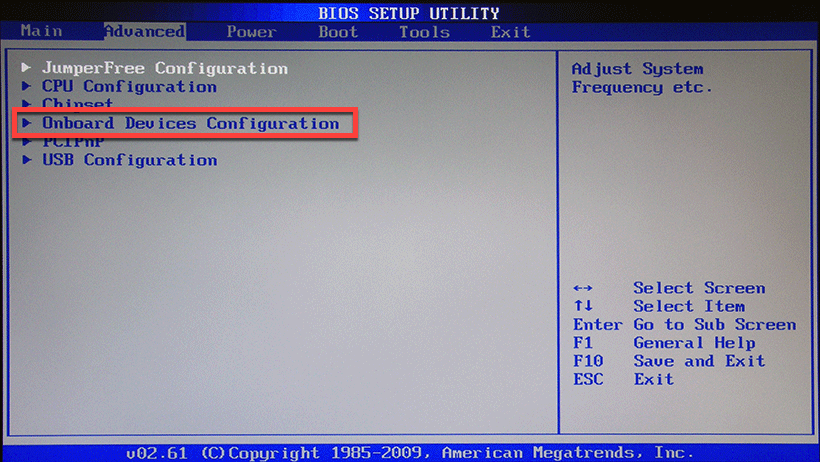Image resolution: width=820 pixels, height=462 pixels.
Task: Open the Tools tab
Action: pyautogui.click(x=424, y=31)
